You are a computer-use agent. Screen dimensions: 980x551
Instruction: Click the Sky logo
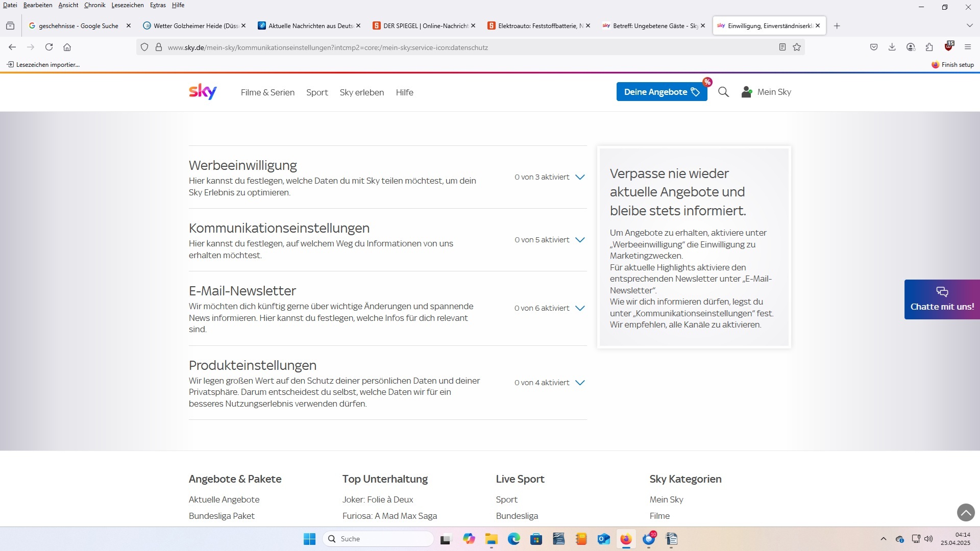click(203, 92)
